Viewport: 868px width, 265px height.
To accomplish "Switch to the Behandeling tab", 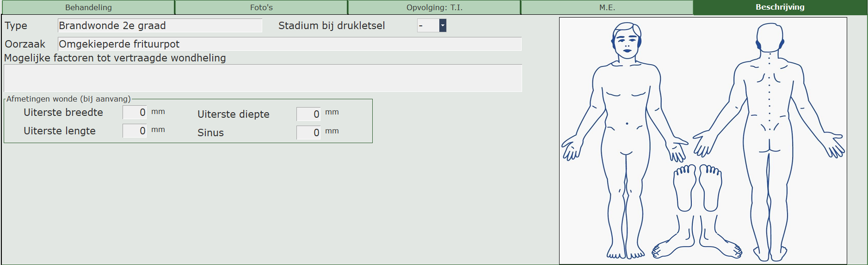I will pyautogui.click(x=88, y=7).
